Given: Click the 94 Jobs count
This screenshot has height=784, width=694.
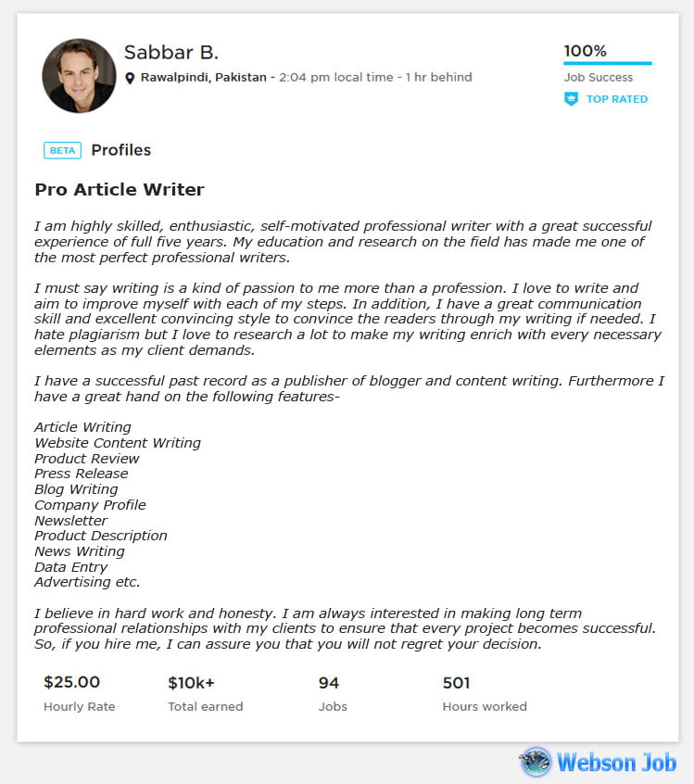Looking at the screenshot, I should (329, 682).
